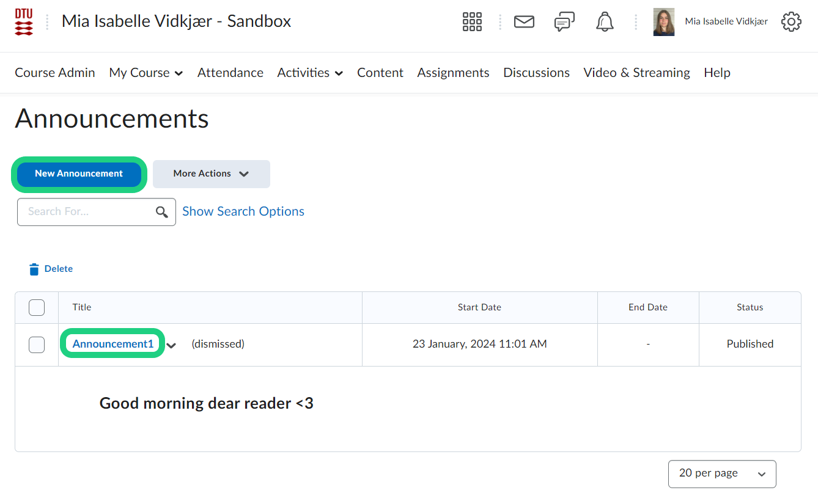Click the Show Search Options link

[243, 211]
